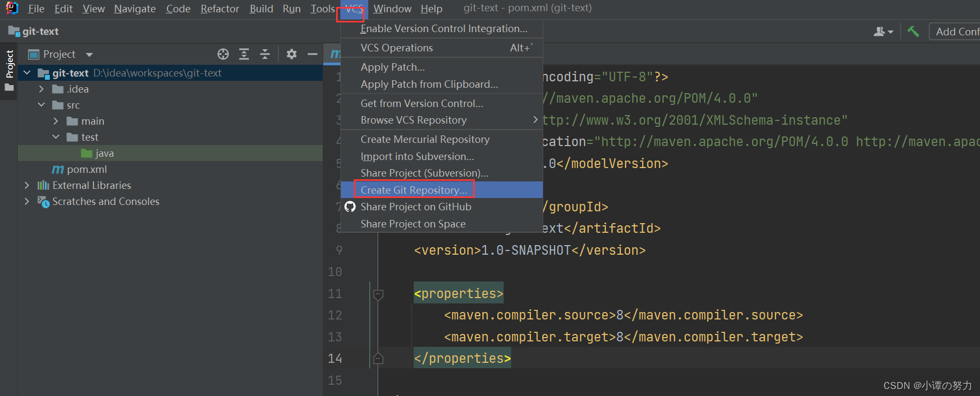Screen dimensions: 980x396
Task: Open the Build menu
Action: point(261,9)
